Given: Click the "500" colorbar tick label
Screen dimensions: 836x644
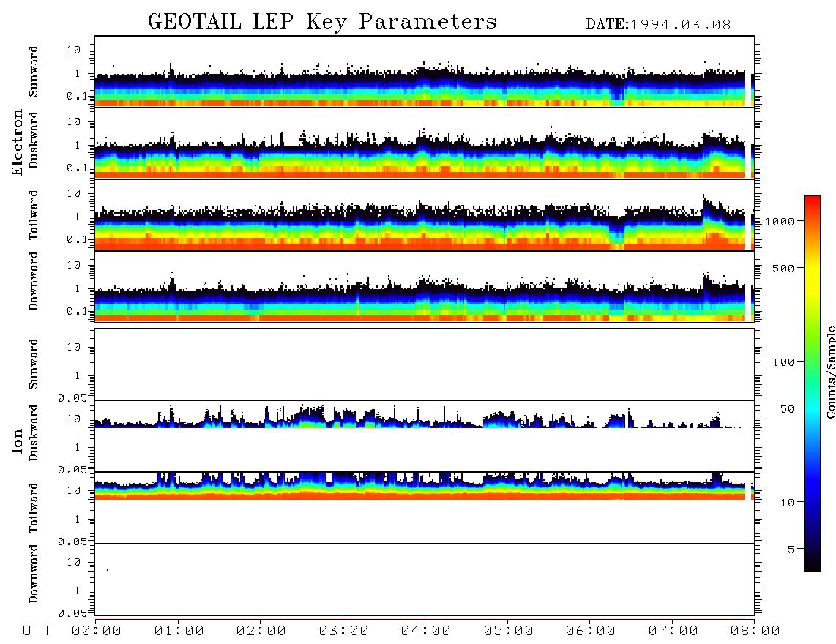Looking at the screenshot, I should click(783, 269).
